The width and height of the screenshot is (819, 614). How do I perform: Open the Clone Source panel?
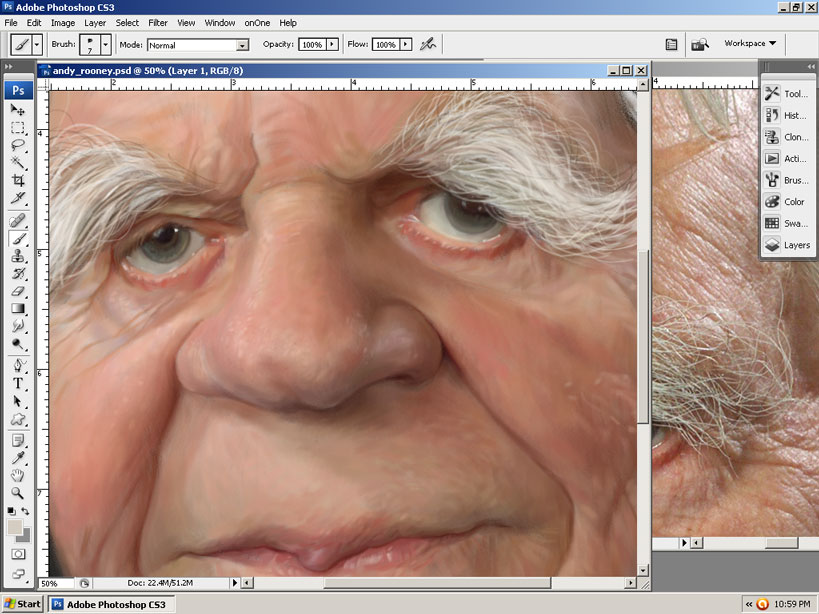click(x=788, y=137)
